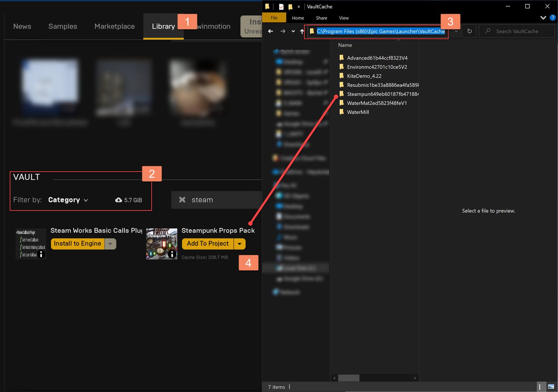This screenshot has height=392, width=558.
Task: Maximize the VaultCache Explorer window
Action: pos(528,6)
